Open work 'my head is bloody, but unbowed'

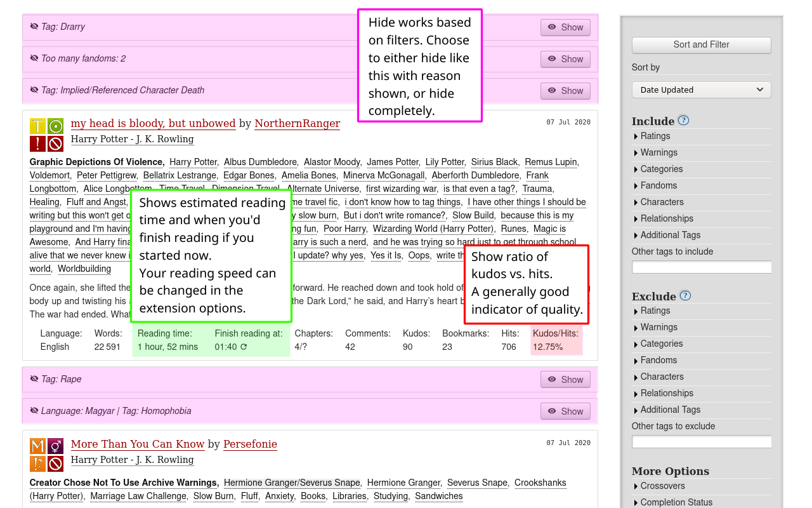pos(153,123)
